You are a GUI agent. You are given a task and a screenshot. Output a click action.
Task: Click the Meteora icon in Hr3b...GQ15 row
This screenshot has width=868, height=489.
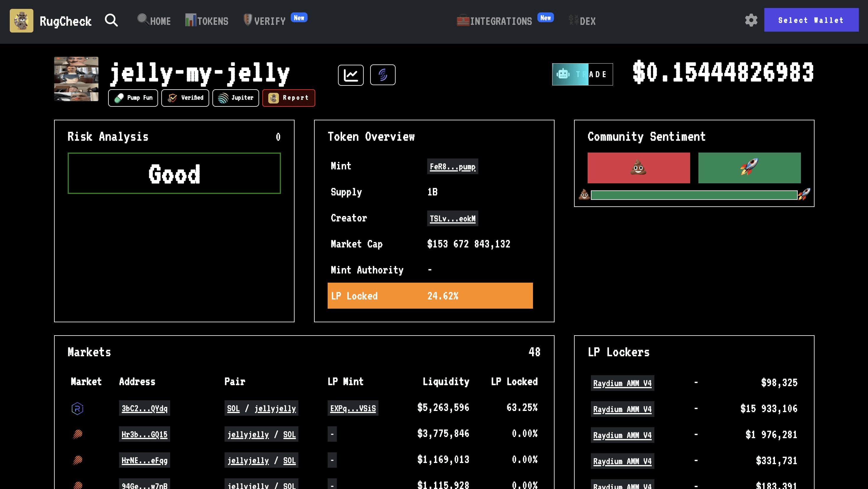(77, 434)
